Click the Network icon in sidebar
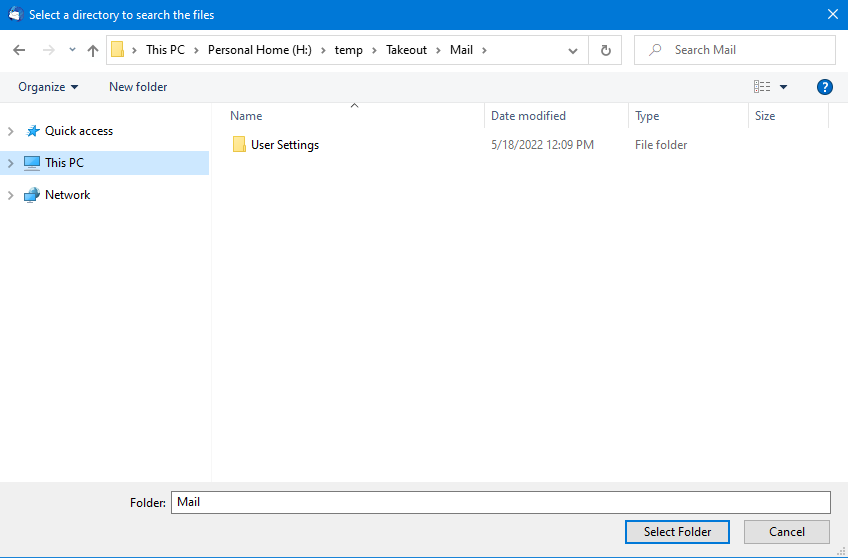848x558 pixels. point(32,195)
